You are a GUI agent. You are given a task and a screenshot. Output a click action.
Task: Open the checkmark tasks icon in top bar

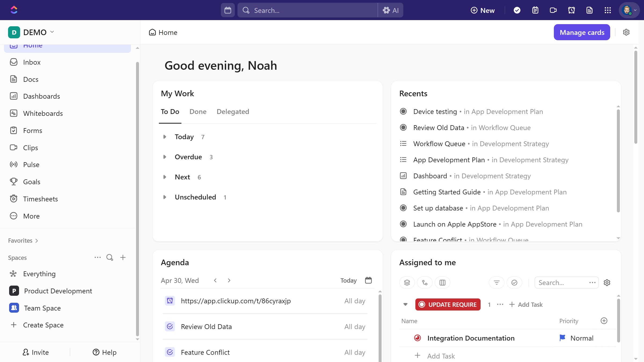pyautogui.click(x=517, y=10)
